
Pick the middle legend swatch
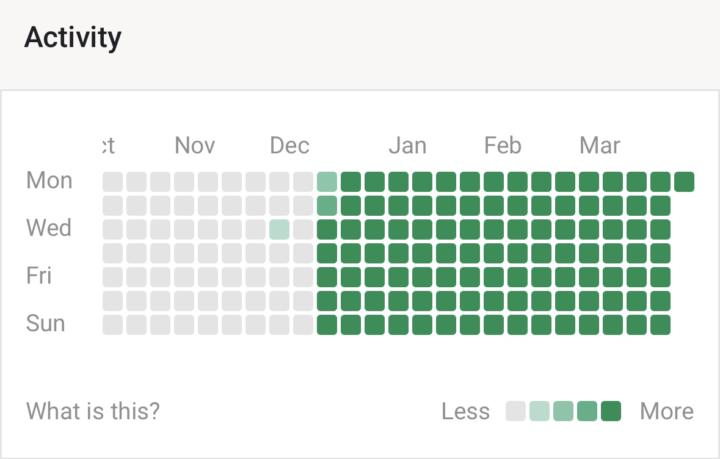click(x=563, y=411)
